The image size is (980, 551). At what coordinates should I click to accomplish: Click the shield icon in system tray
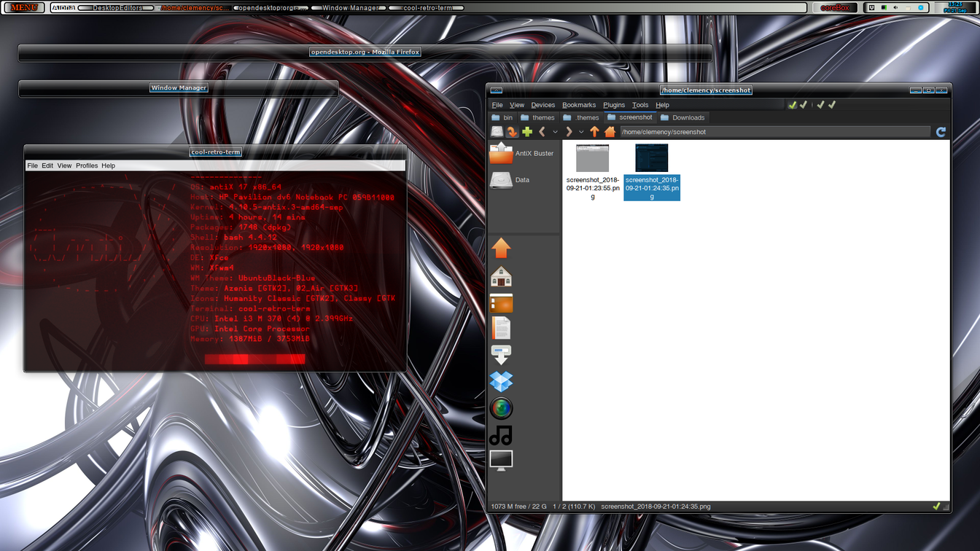click(871, 7)
